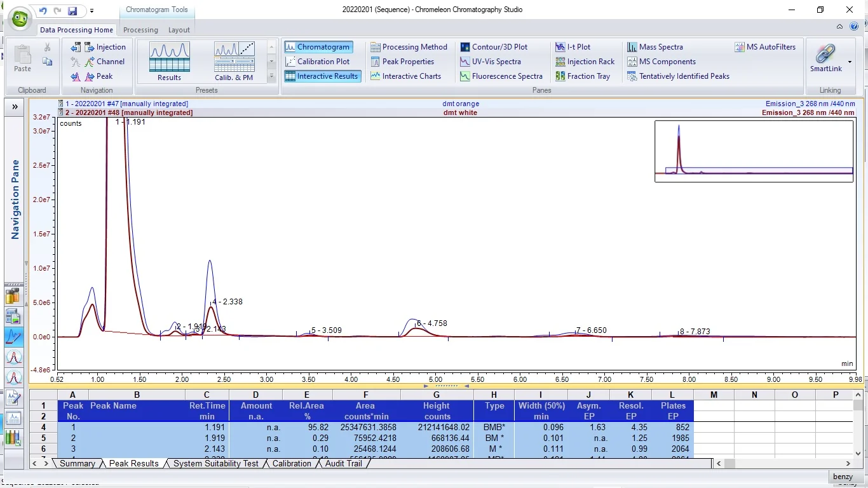Go to previous peak icon
868x488 pixels.
76,76
